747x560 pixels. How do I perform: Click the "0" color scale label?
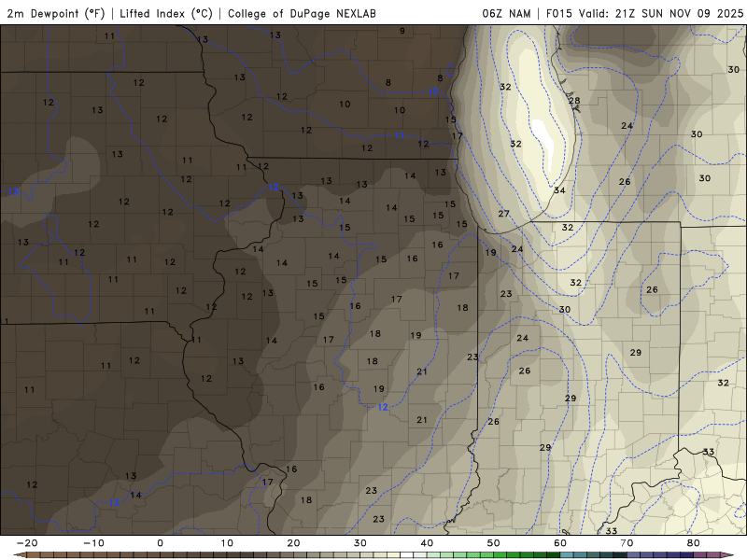160,543
